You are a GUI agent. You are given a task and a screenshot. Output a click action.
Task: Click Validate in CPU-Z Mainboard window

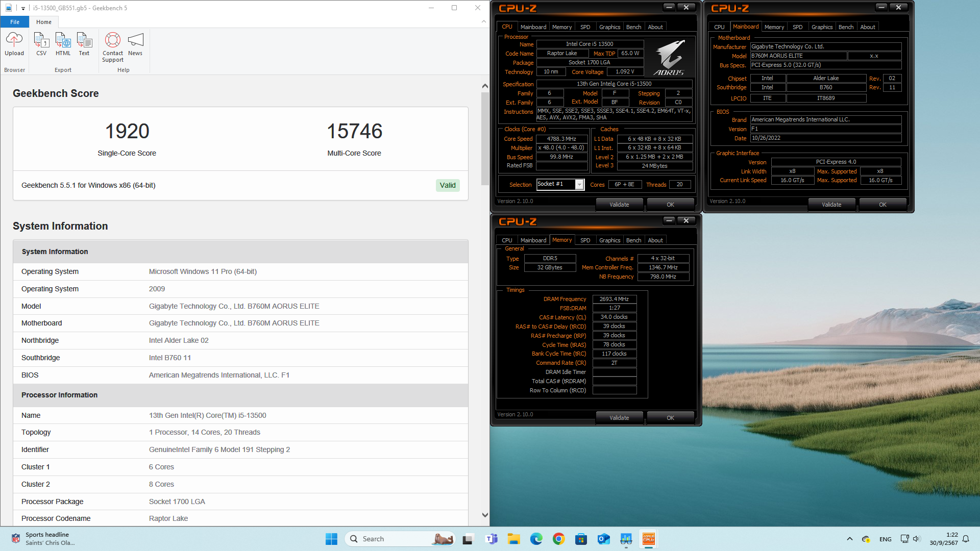pyautogui.click(x=831, y=205)
